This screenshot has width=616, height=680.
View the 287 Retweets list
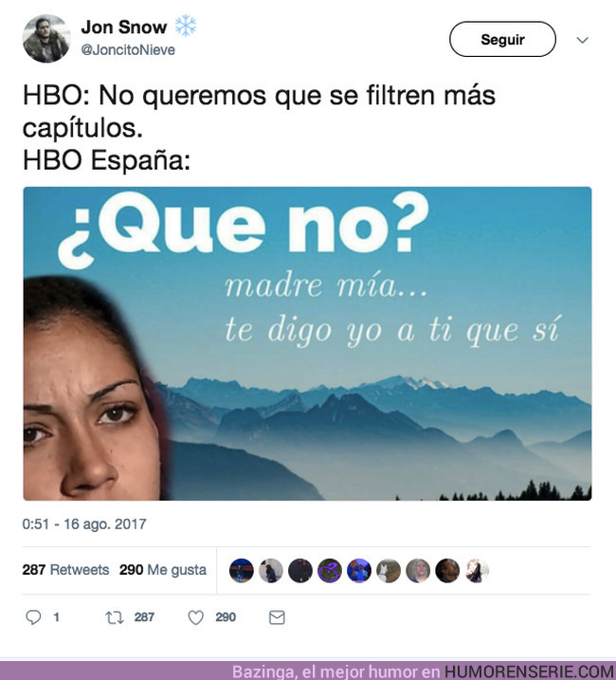click(x=65, y=569)
